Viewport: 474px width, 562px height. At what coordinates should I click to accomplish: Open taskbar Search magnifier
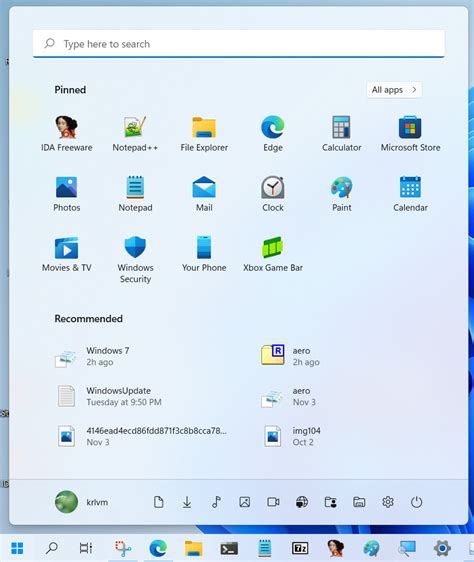pos(52,548)
